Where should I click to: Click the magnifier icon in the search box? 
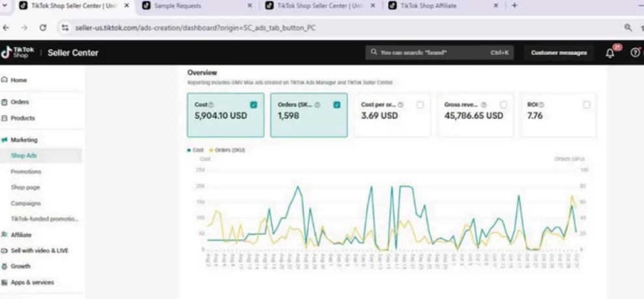[373, 52]
